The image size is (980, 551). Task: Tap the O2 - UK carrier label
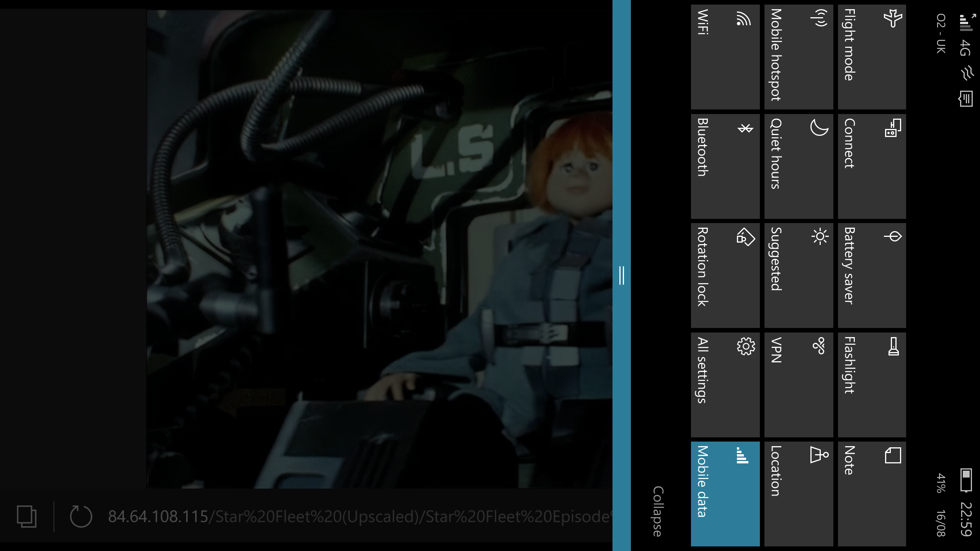(941, 33)
